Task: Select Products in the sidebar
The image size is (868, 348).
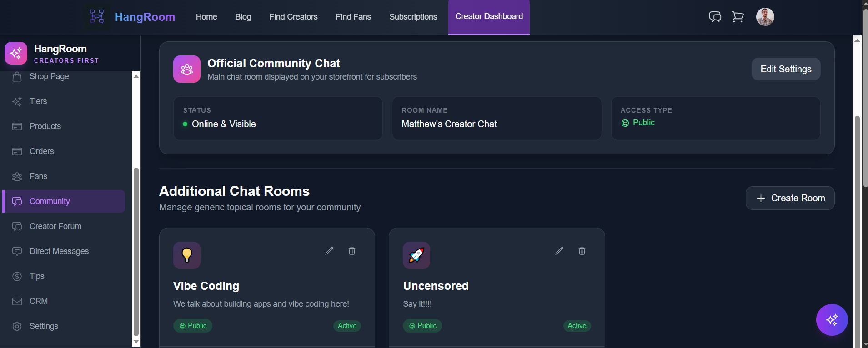Action: 45,126
